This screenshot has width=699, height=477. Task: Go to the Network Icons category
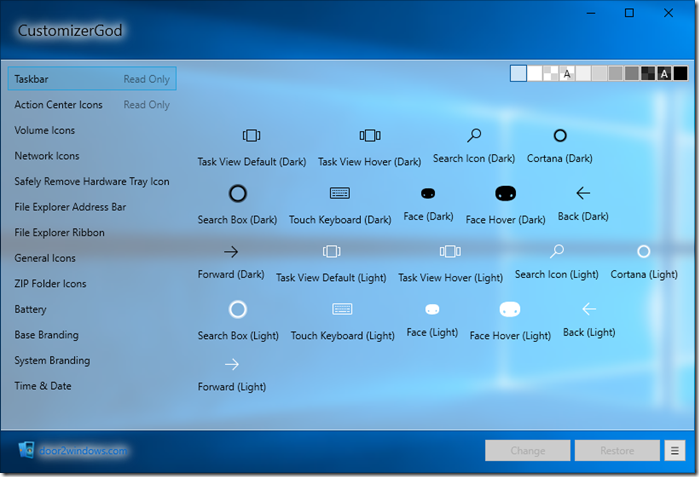(92, 156)
